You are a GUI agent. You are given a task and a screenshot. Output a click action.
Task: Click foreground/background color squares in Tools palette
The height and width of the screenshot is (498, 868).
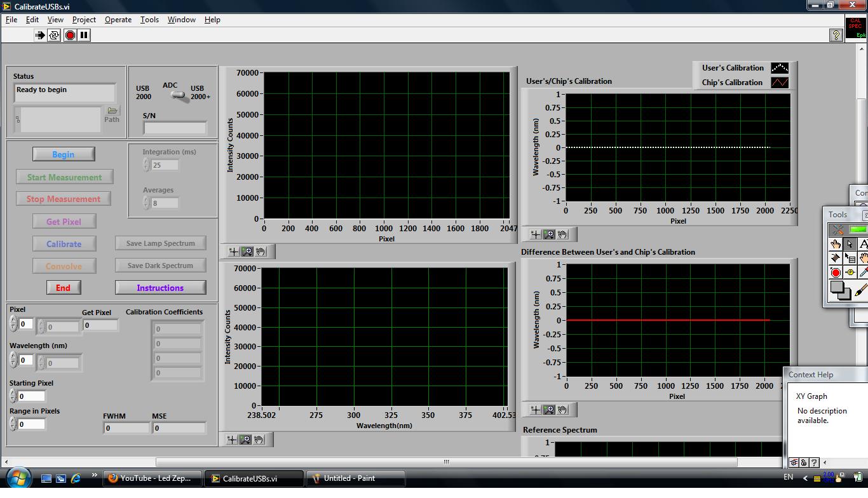click(x=840, y=290)
